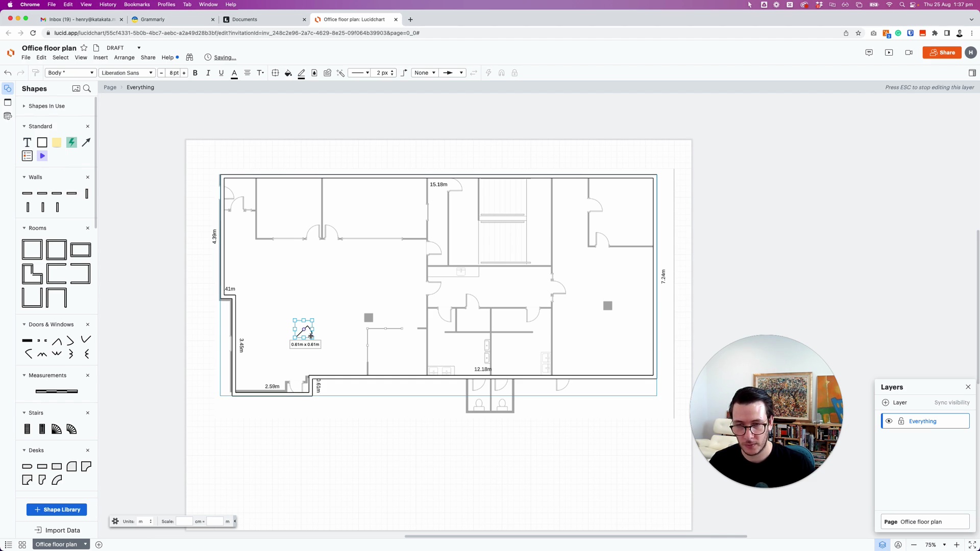Click the Shape Library button
Viewport: 980px width, 551px height.
click(x=57, y=510)
